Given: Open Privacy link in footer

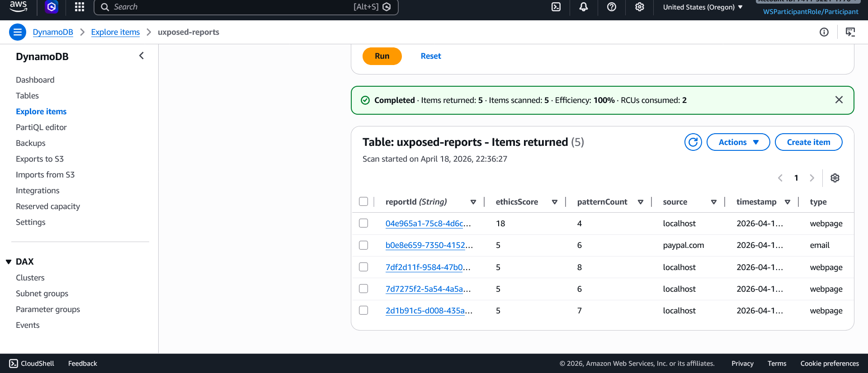Looking at the screenshot, I should pyautogui.click(x=742, y=364).
